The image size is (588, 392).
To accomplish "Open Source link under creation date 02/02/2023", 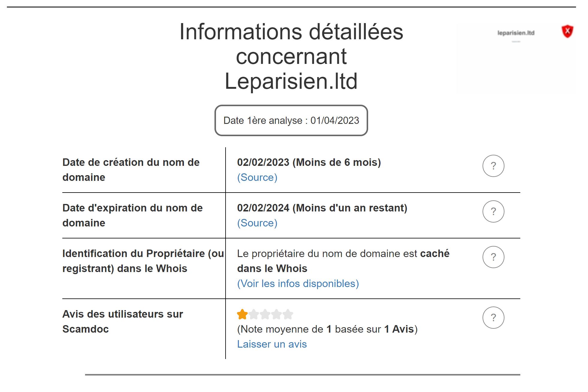I will point(257,177).
